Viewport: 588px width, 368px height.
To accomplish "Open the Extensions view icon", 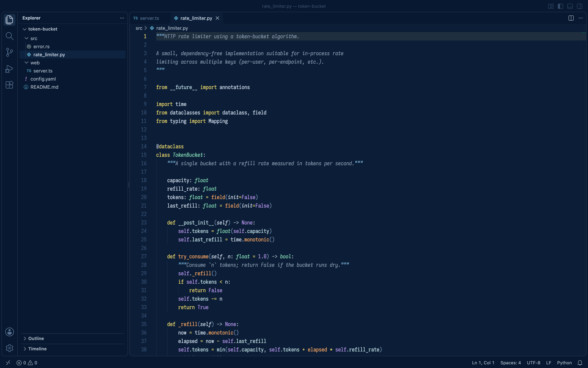I will click(10, 85).
